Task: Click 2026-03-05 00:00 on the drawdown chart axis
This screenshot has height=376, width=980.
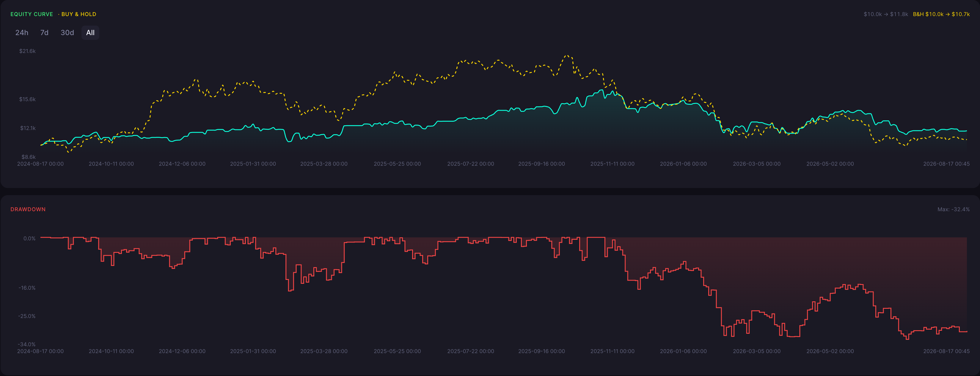Action: point(757,351)
